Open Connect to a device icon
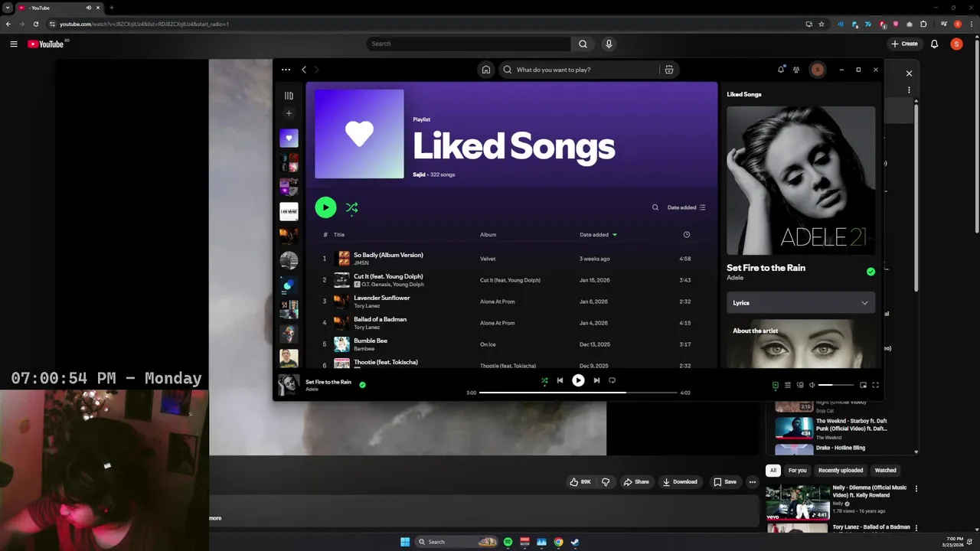The height and width of the screenshot is (551, 980). [x=800, y=385]
